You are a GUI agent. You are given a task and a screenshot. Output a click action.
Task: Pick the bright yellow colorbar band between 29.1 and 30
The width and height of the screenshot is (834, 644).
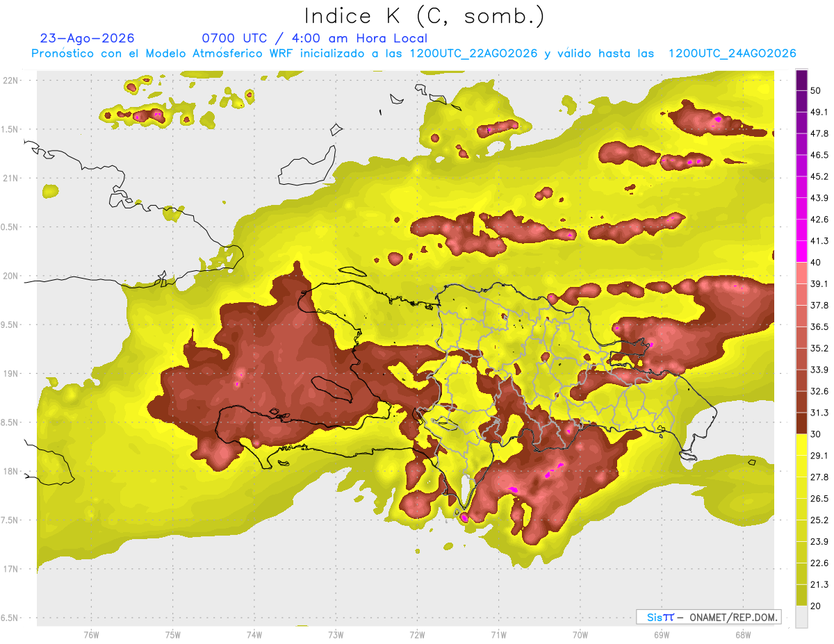tap(801, 444)
